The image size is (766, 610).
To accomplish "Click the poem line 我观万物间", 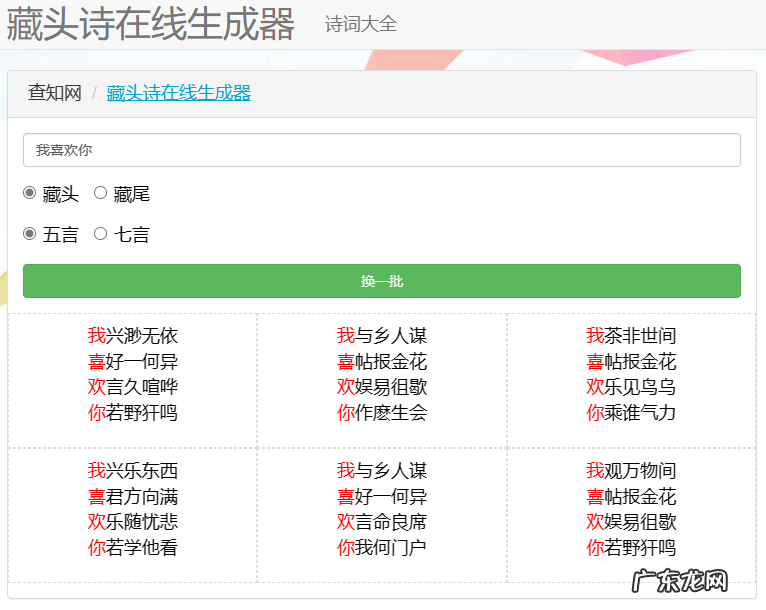I will (x=631, y=470).
